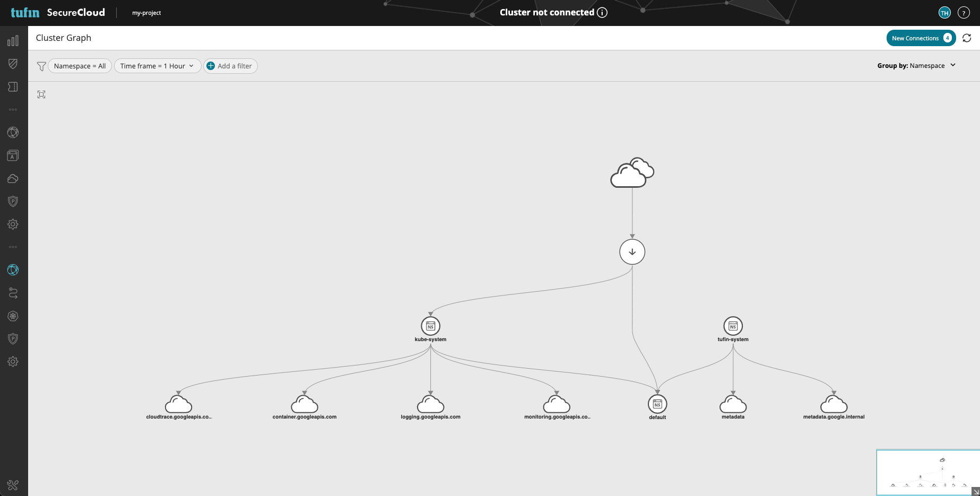The height and width of the screenshot is (496, 980).
Task: Click the down-arrow ingress node circle
Action: tap(632, 252)
